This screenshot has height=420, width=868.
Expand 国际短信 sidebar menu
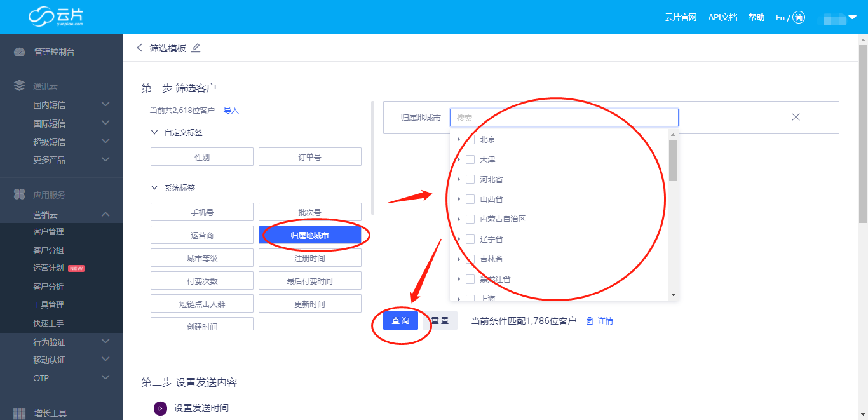click(105, 123)
